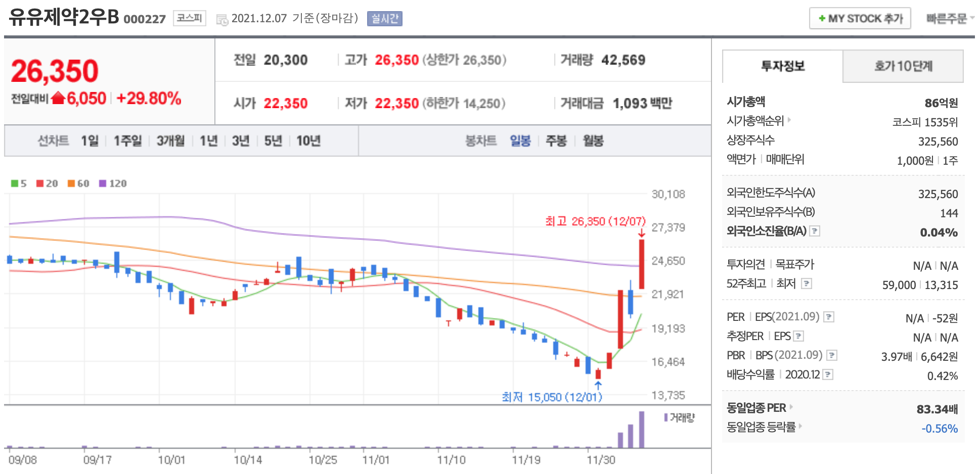980x474 pixels.
Task: Click the 09/08 date axis label
Action: coord(23,460)
